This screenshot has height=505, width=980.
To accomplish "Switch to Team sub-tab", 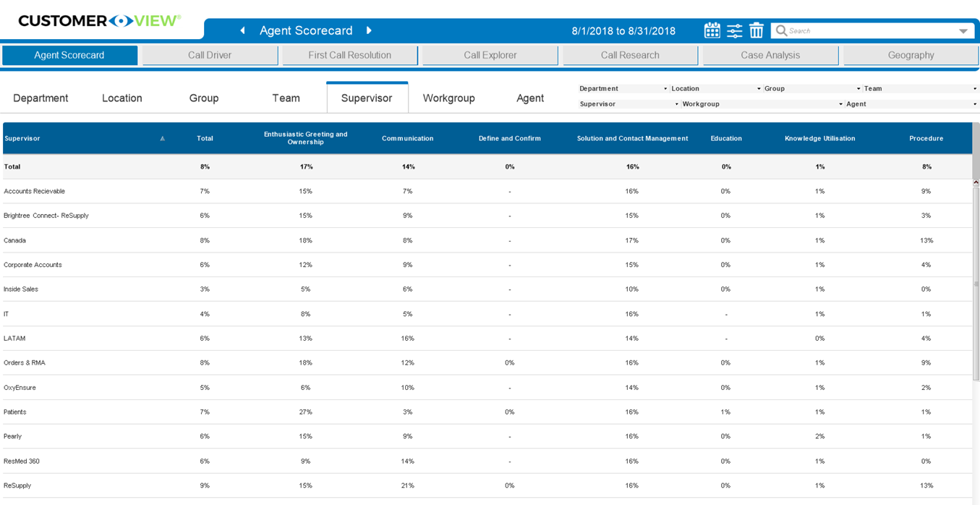I will (286, 98).
